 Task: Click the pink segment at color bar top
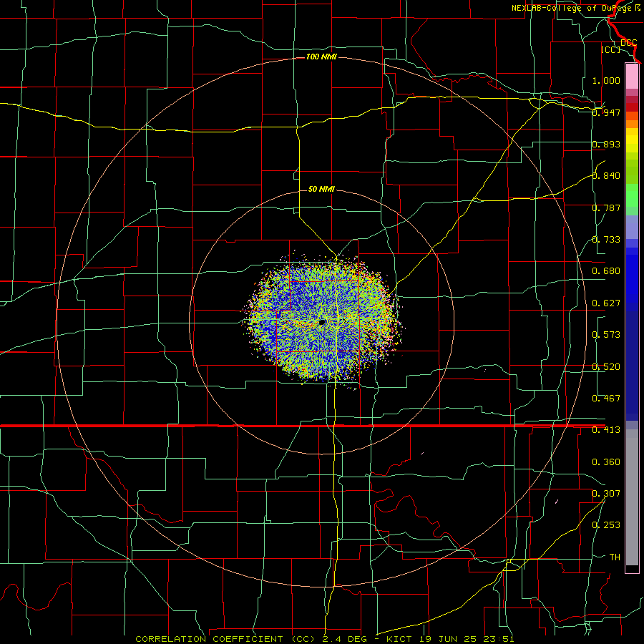click(632, 77)
